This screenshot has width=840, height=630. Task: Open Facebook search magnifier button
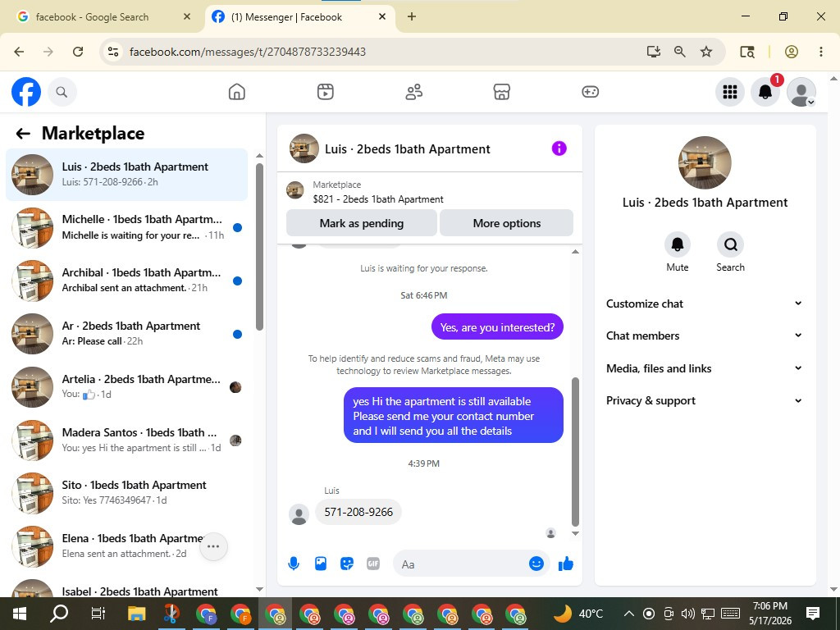(62, 92)
